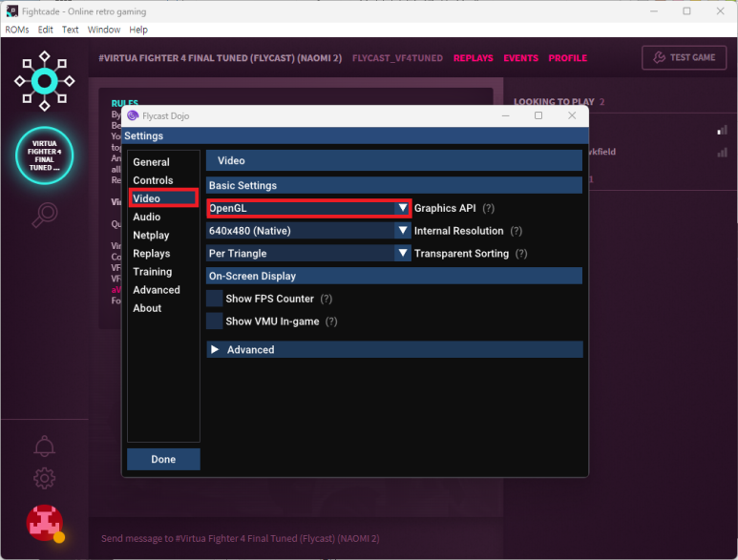738x560 pixels.
Task: Open the search magnifier in Fightcade sidebar
Action: point(45,216)
